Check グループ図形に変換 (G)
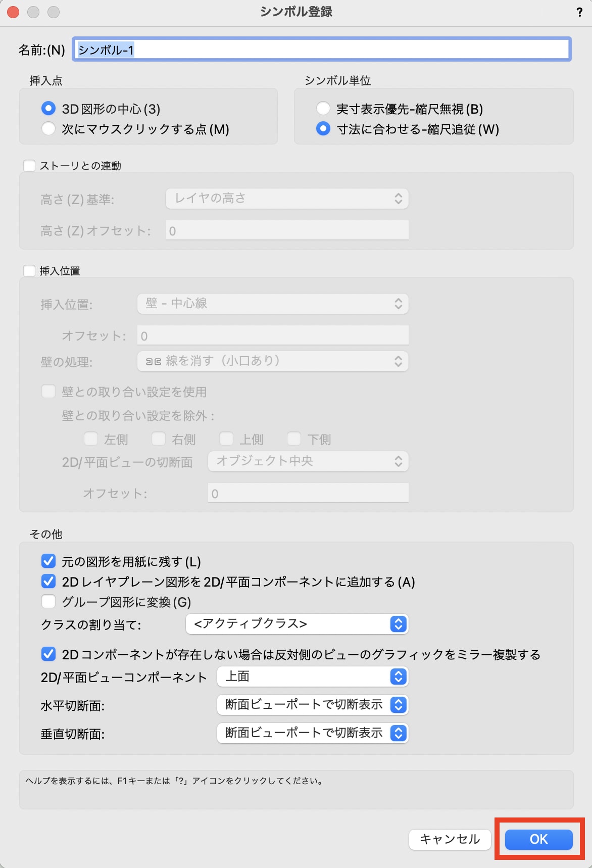The image size is (592, 868). 48,602
